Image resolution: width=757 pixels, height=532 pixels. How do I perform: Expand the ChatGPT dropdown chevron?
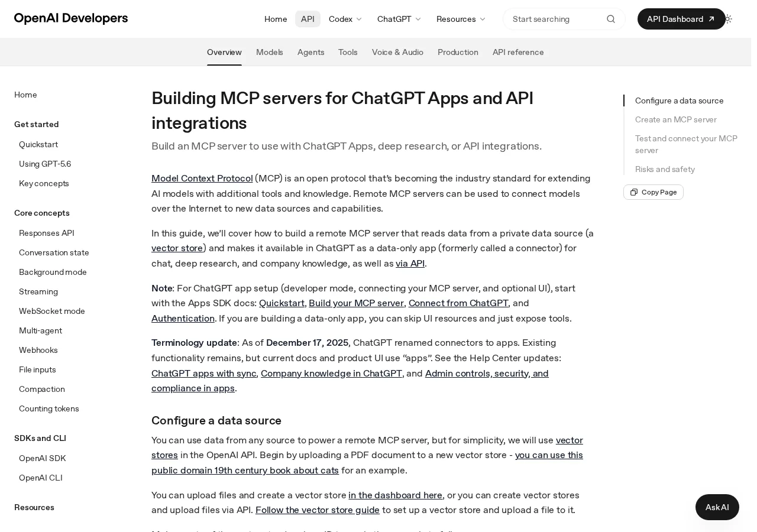(x=418, y=19)
